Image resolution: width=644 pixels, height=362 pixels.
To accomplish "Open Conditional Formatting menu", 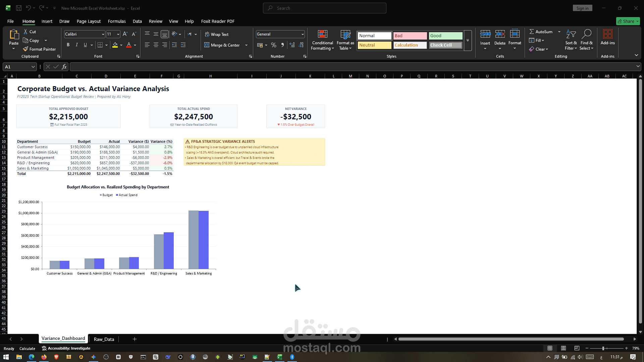I will click(322, 40).
